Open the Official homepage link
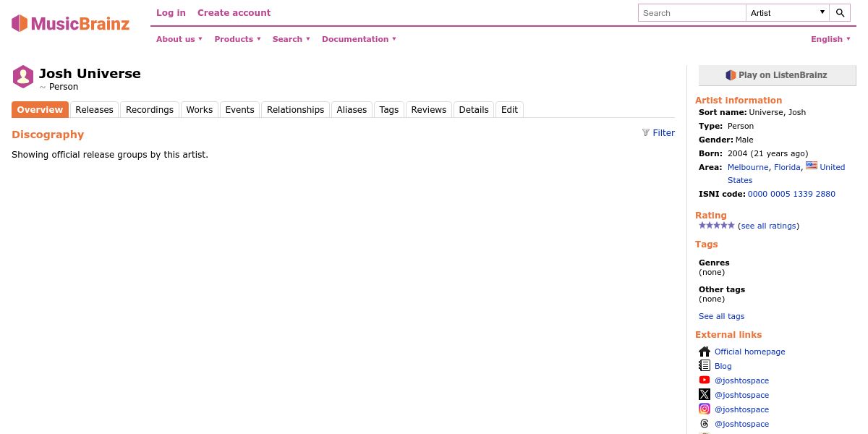Image resolution: width=868 pixels, height=434 pixels. 749,352
